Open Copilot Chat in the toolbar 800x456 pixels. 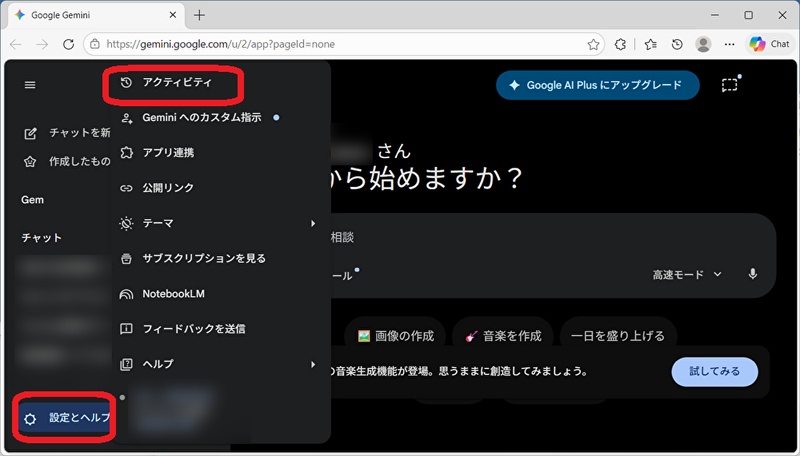coord(770,44)
